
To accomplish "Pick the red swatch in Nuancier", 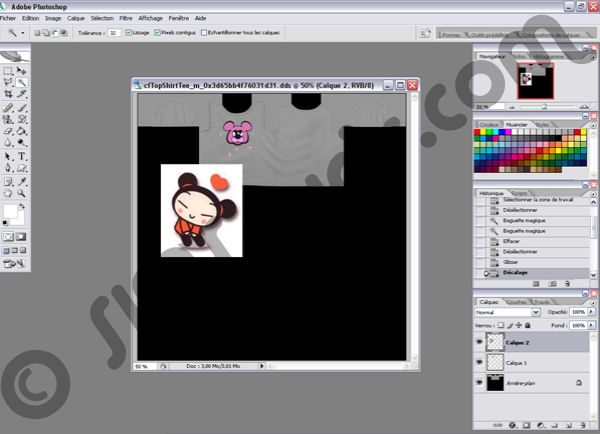I will tap(477, 132).
